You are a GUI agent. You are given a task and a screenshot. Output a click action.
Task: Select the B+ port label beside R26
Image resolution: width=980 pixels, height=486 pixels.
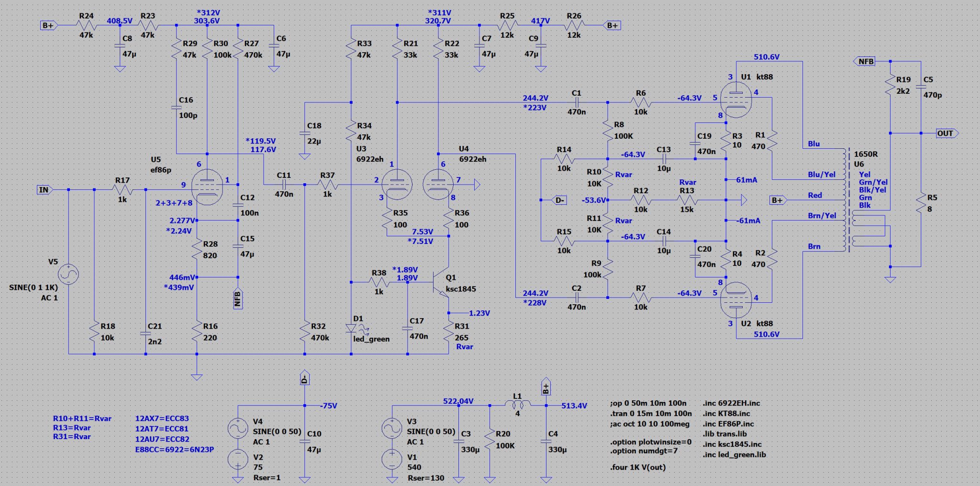[612, 25]
